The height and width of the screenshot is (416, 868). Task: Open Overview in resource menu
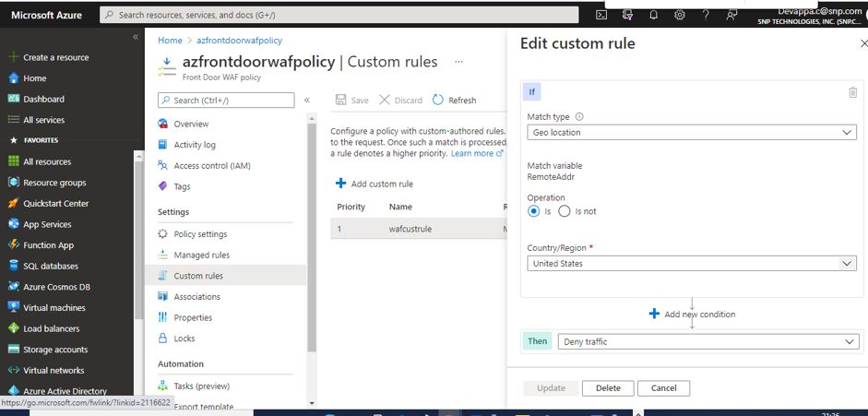[x=191, y=124]
